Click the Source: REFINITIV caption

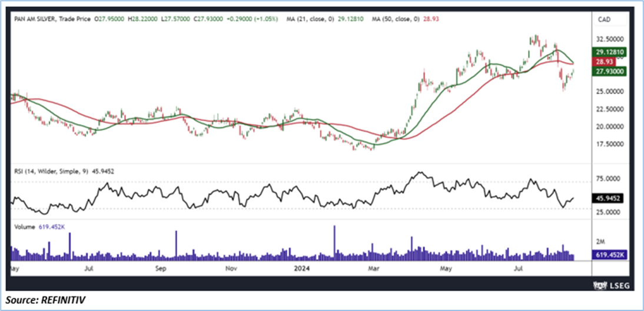click(x=46, y=300)
